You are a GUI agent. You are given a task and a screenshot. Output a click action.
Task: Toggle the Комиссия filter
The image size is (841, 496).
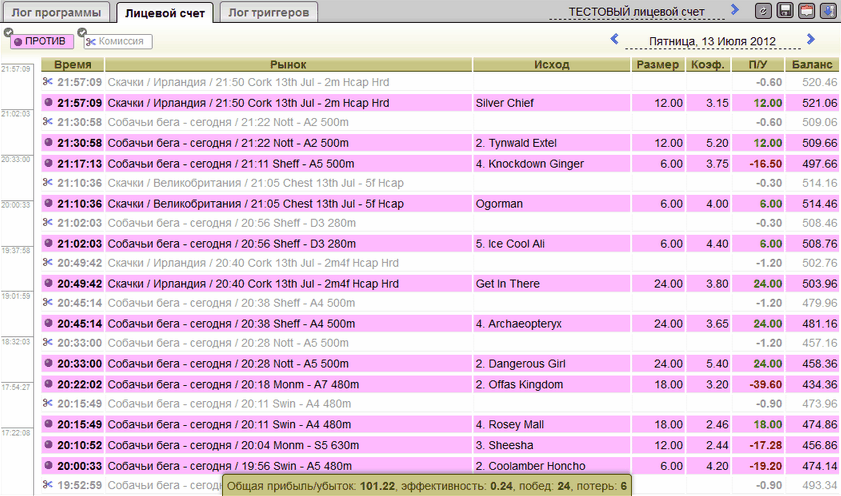pyautogui.click(x=118, y=41)
